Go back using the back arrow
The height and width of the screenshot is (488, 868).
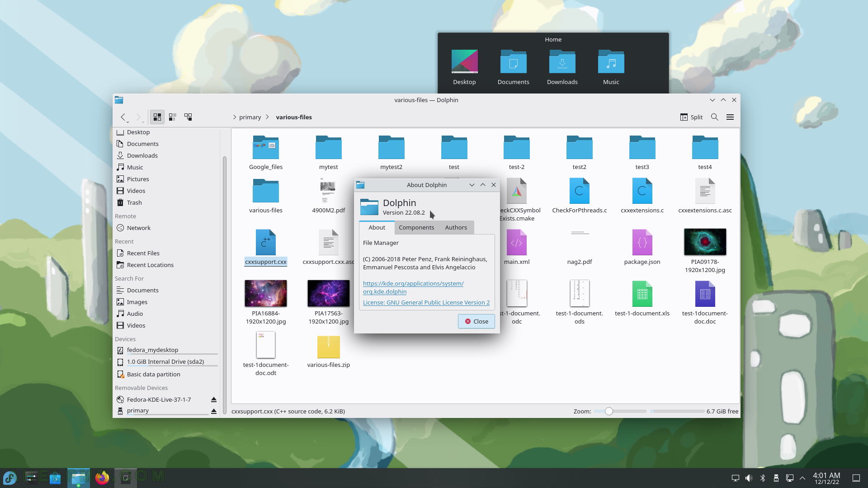point(123,117)
